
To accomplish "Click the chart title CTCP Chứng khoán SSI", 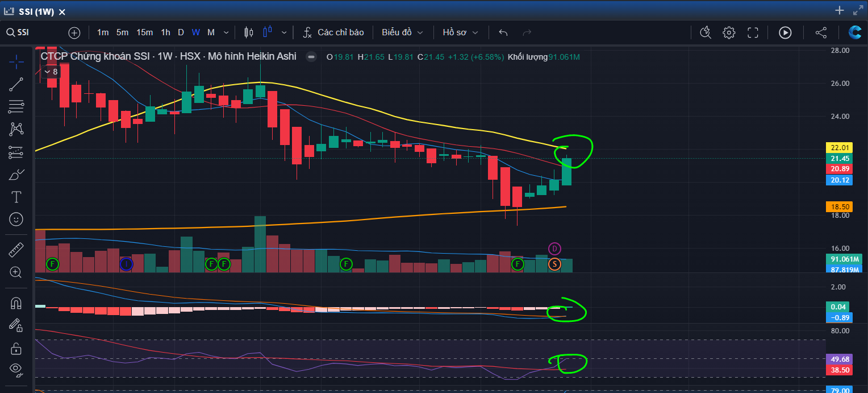I will [95, 56].
